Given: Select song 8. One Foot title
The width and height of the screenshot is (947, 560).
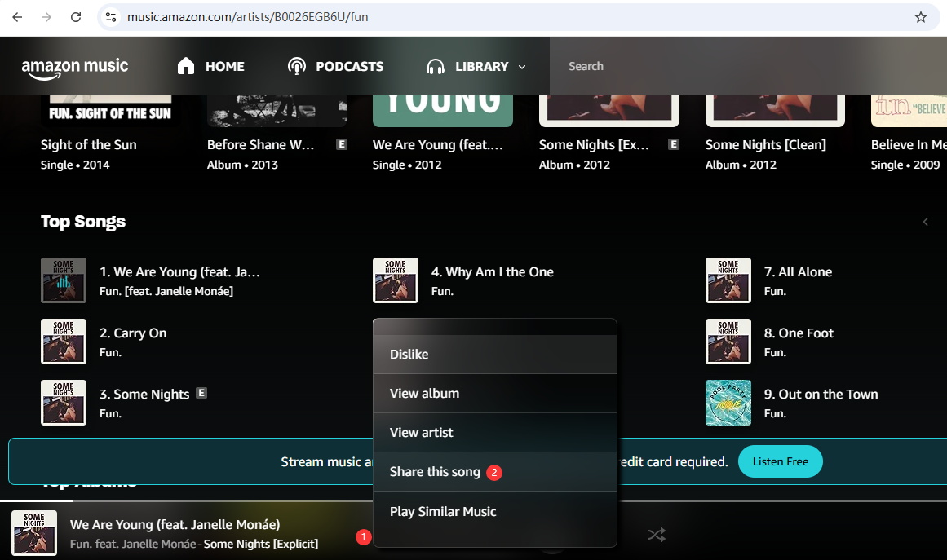Looking at the screenshot, I should click(799, 333).
